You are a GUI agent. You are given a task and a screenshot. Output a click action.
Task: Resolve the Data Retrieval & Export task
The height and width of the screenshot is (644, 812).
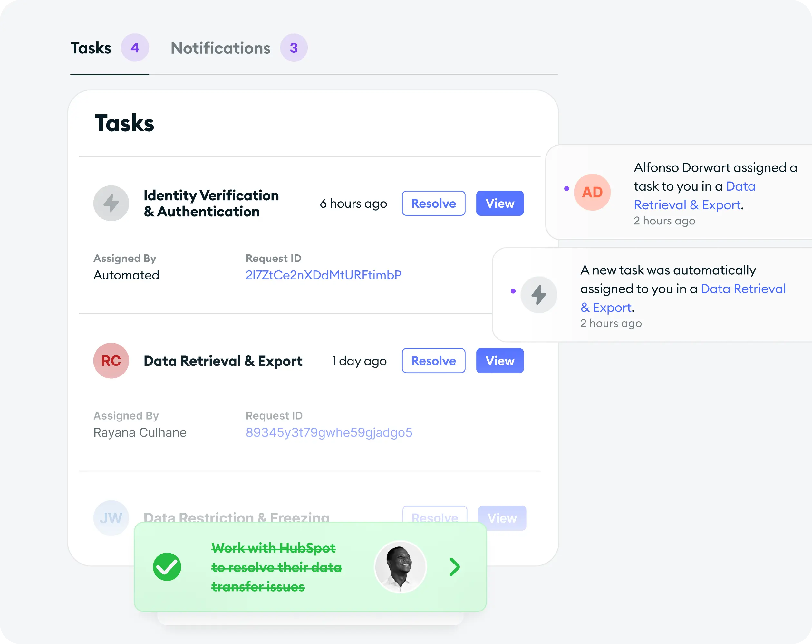pos(433,361)
